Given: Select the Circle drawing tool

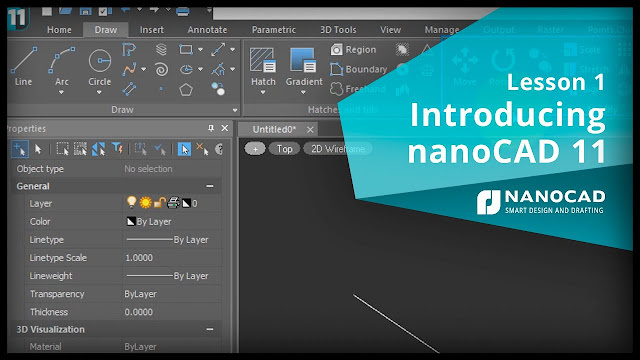Looking at the screenshot, I should click(100, 65).
